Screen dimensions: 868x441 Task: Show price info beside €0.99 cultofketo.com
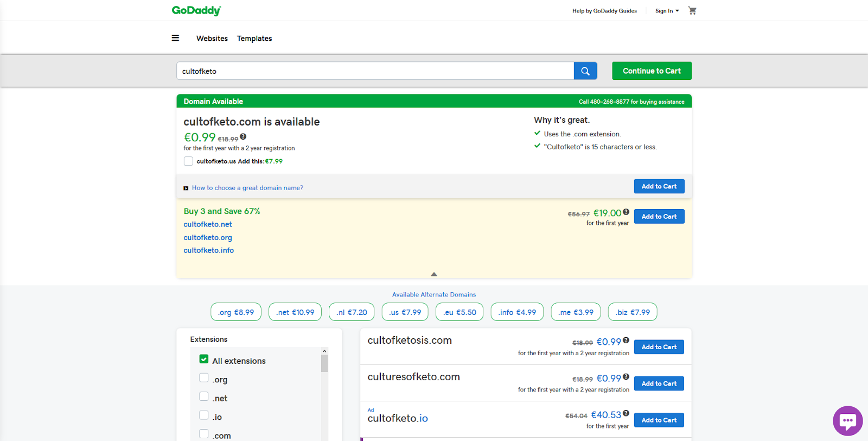pos(243,137)
